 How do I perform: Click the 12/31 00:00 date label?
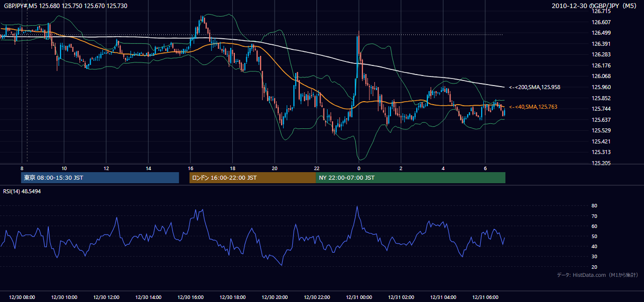click(x=359, y=297)
